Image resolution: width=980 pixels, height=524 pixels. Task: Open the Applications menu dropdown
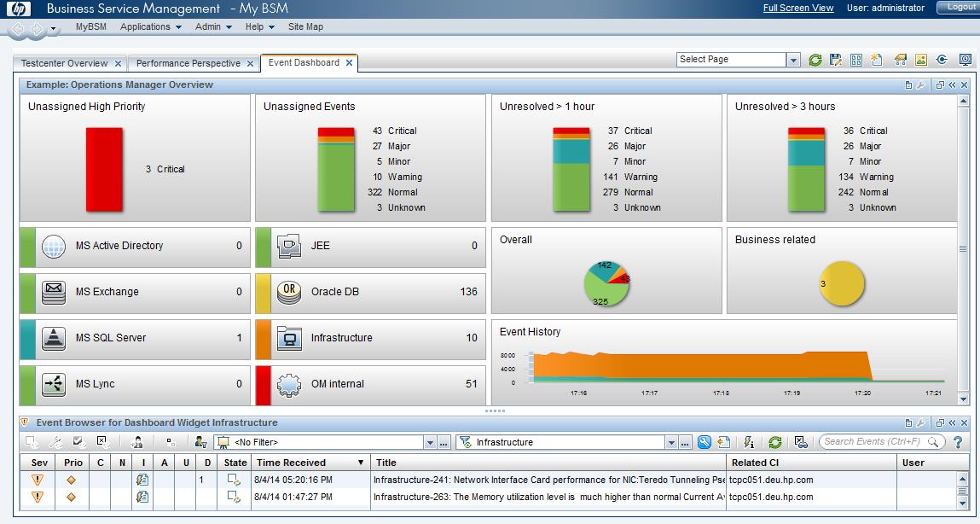point(151,26)
